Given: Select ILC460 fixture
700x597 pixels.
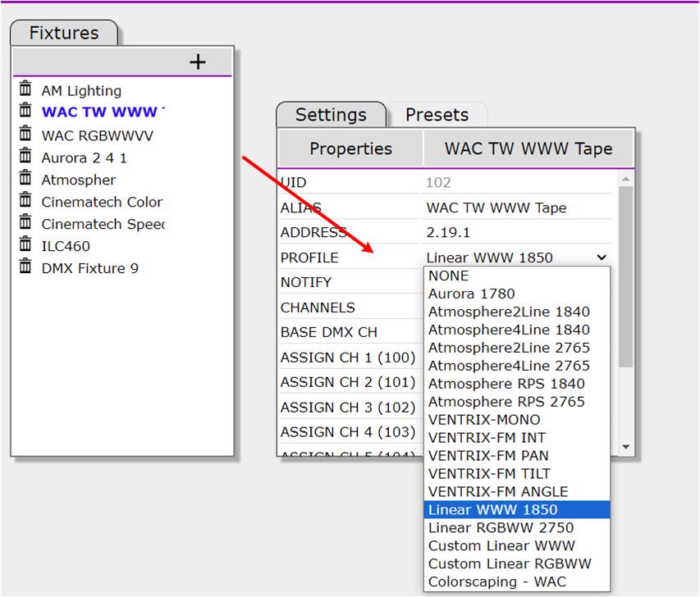Looking at the screenshot, I should click(66, 246).
